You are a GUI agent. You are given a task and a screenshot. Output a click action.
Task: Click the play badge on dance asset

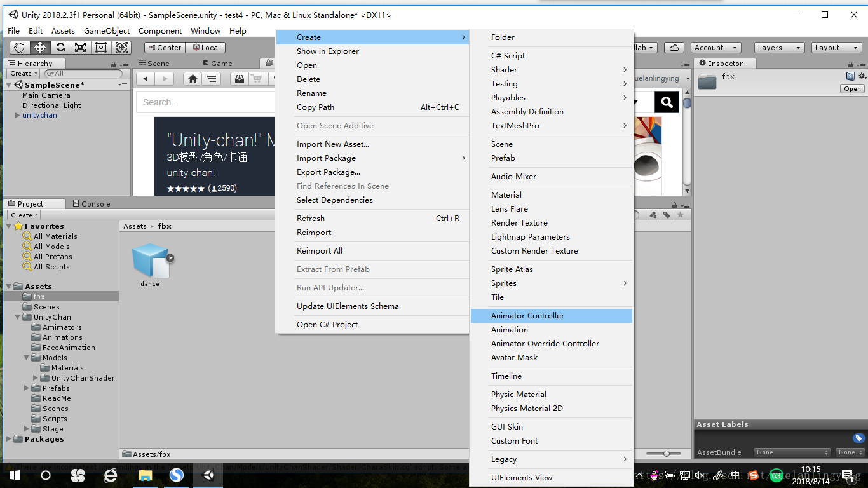point(170,258)
